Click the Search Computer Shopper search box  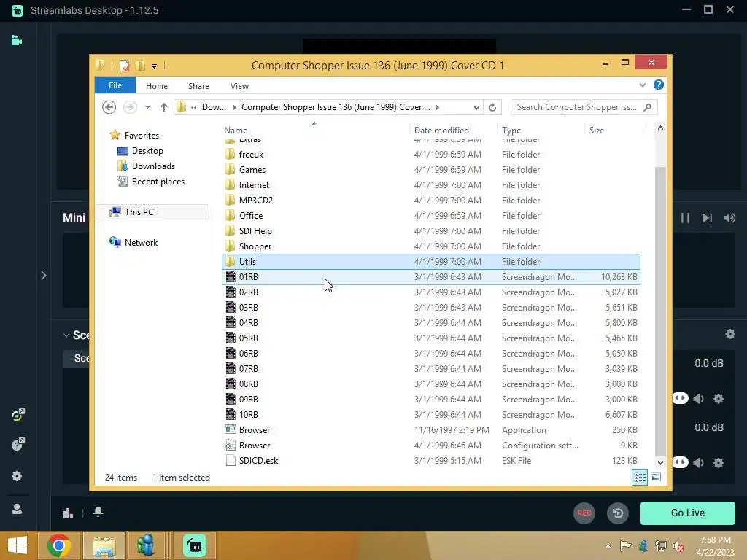point(584,107)
